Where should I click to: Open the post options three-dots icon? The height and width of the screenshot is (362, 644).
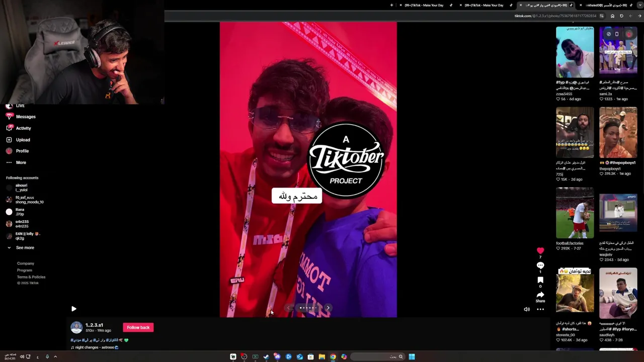pyautogui.click(x=540, y=309)
